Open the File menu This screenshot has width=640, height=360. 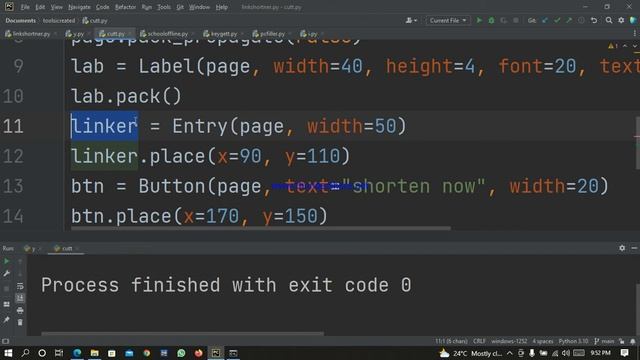[x=25, y=7]
